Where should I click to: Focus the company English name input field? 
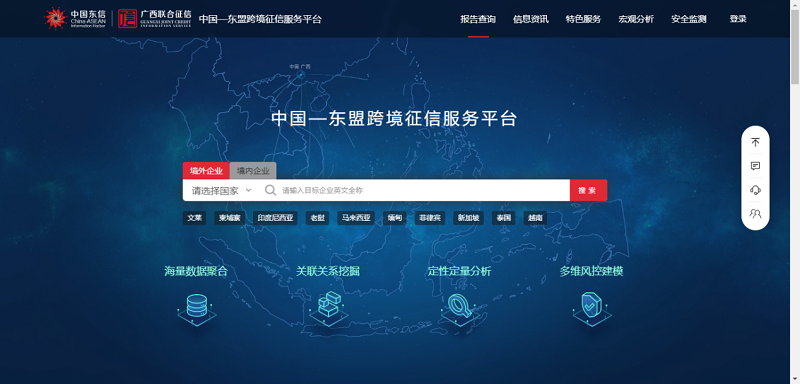pyautogui.click(x=423, y=190)
